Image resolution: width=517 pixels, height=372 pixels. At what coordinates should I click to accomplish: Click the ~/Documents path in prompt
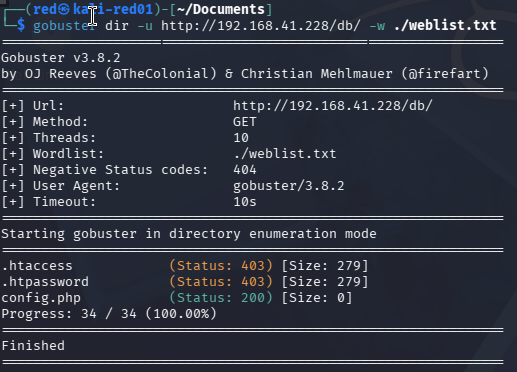221,9
